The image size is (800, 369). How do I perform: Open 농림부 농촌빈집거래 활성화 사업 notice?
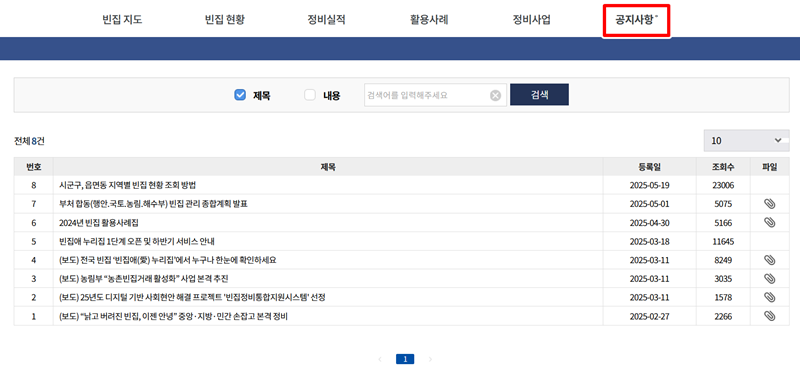[144, 279]
